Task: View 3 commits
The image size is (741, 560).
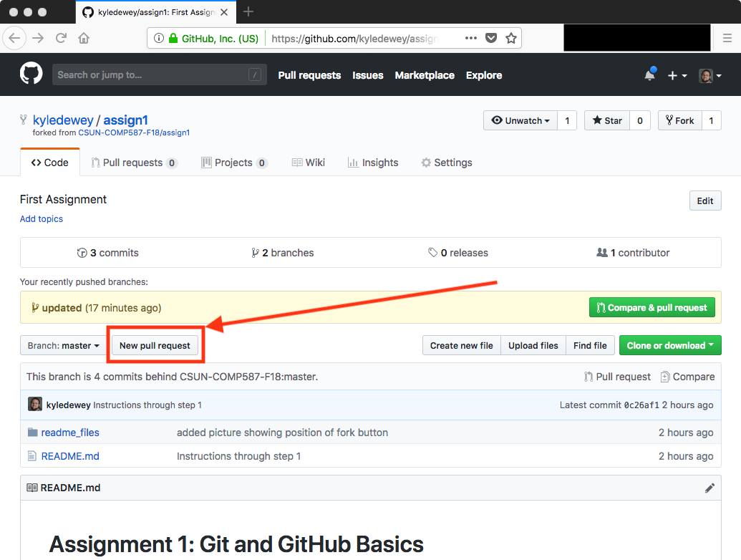Action: click(107, 253)
